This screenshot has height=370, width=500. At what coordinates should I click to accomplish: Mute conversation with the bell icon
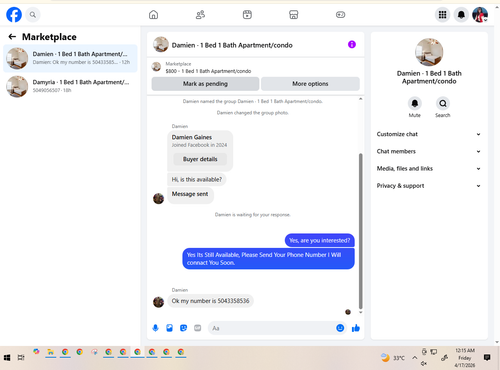click(415, 103)
